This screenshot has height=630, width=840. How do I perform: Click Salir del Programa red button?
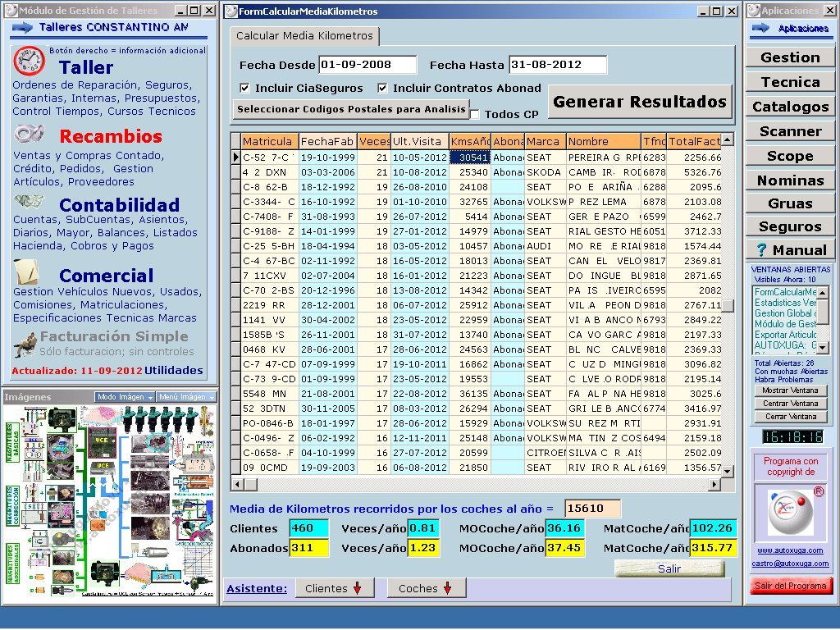[x=791, y=586]
